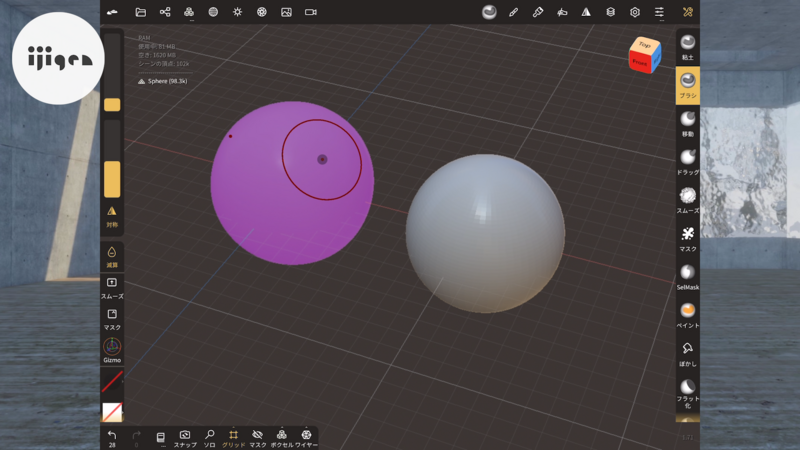Redo the undone action
The width and height of the screenshot is (800, 450).
click(136, 438)
